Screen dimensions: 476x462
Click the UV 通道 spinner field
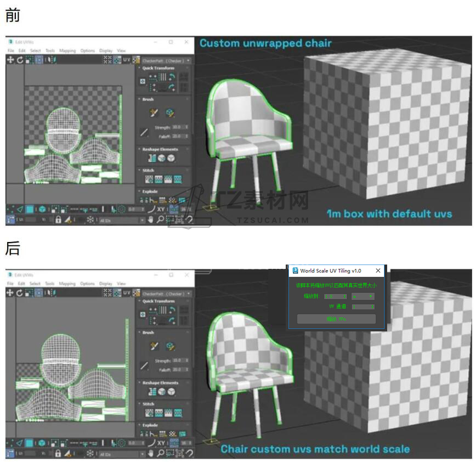point(363,307)
